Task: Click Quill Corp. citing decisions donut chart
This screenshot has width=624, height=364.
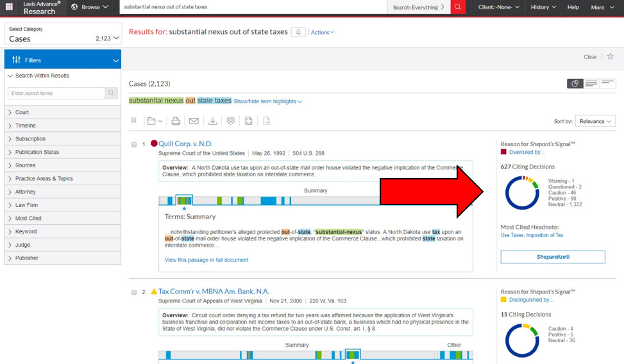Action: click(x=522, y=193)
